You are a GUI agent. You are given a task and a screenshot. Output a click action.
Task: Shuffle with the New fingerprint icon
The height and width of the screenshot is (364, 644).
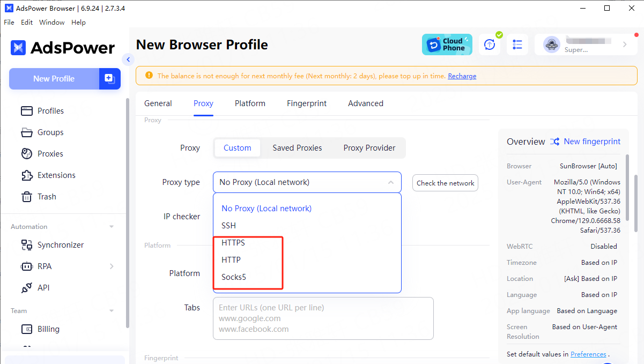tap(555, 142)
